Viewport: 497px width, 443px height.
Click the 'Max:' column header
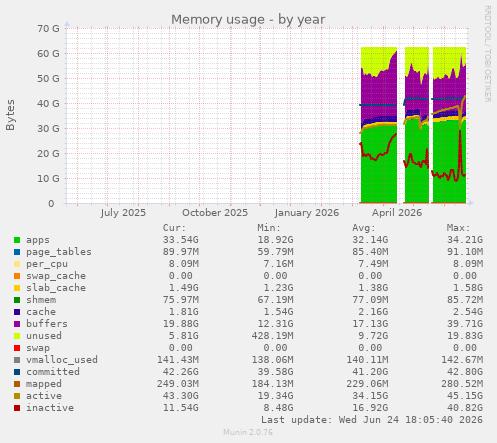coord(458,228)
